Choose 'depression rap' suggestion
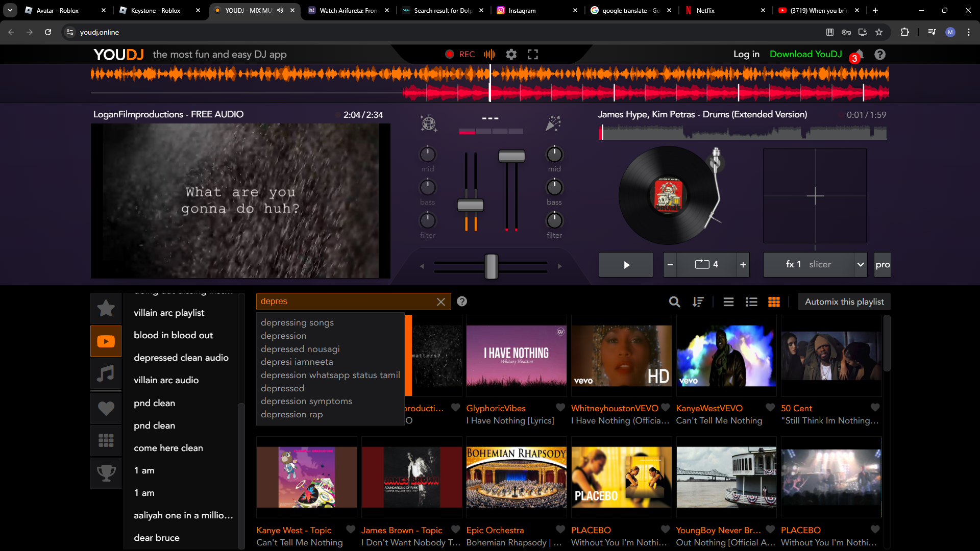Viewport: 980px width, 551px height. (291, 414)
